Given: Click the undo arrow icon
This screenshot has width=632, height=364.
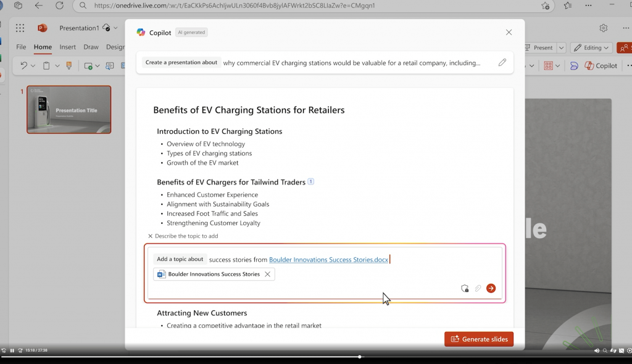Looking at the screenshot, I should coord(24,66).
